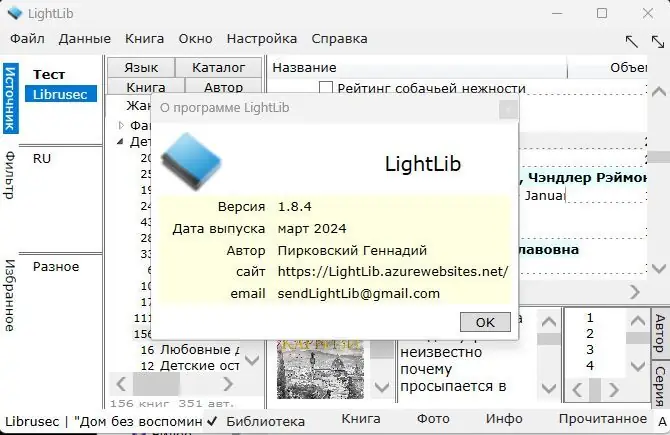
Task: Switch to the Прочитанное bottom tab
Action: click(x=602, y=418)
